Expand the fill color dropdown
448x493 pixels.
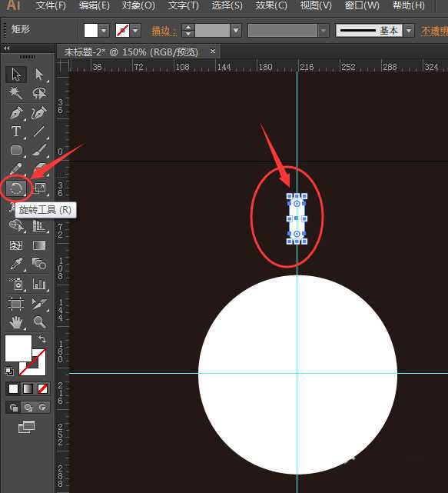coord(104,31)
